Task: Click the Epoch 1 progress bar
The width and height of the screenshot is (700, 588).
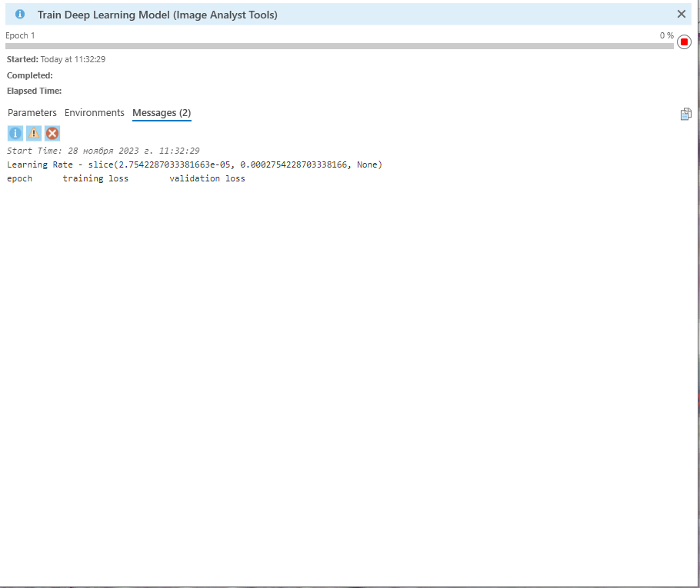Action: (x=338, y=45)
